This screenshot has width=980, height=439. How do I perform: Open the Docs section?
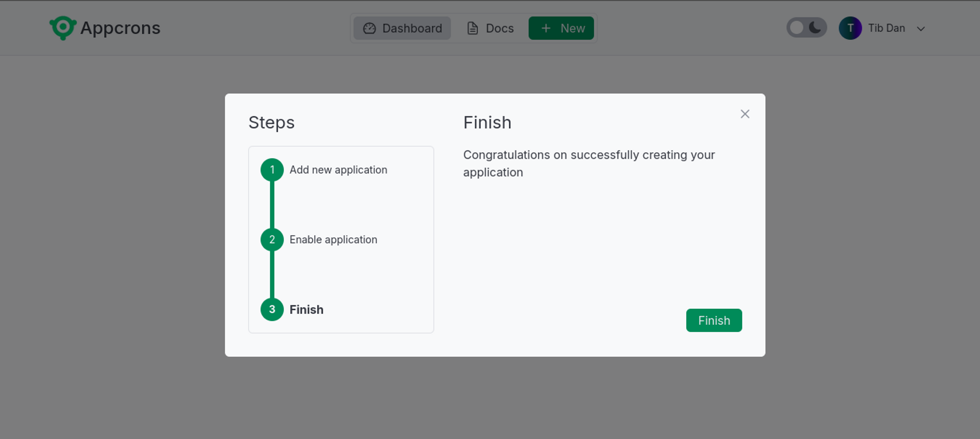pos(490,28)
